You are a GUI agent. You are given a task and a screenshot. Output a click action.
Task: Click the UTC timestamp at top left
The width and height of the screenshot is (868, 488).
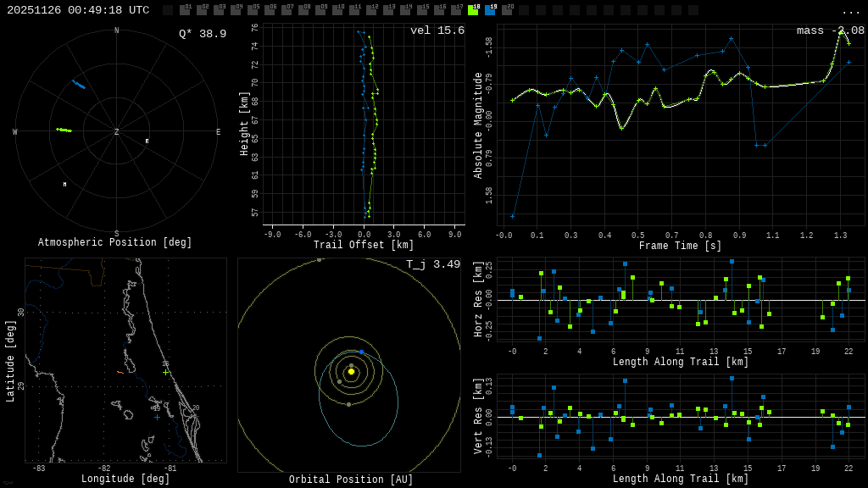pos(78,10)
